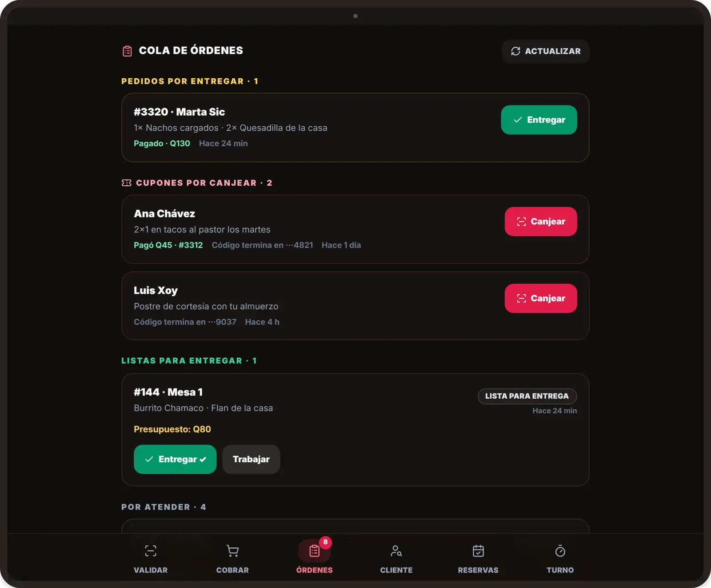Image resolution: width=711 pixels, height=588 pixels.
Task: Click the PEDIDOS POR ENTREGAR · 1 heading
Action: pos(190,81)
